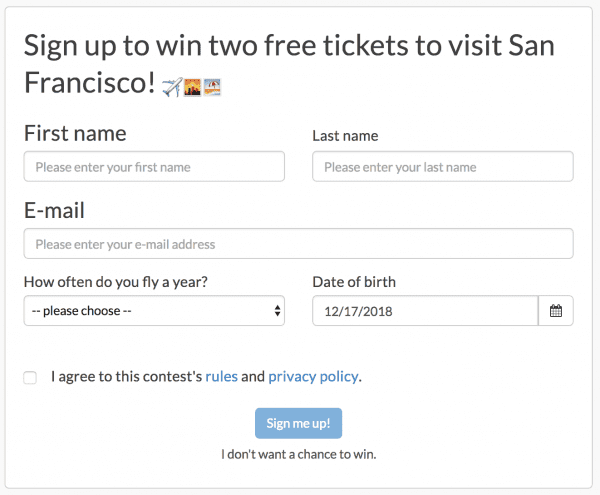Open the privacy policy link
The height and width of the screenshot is (495, 600).
313,377
